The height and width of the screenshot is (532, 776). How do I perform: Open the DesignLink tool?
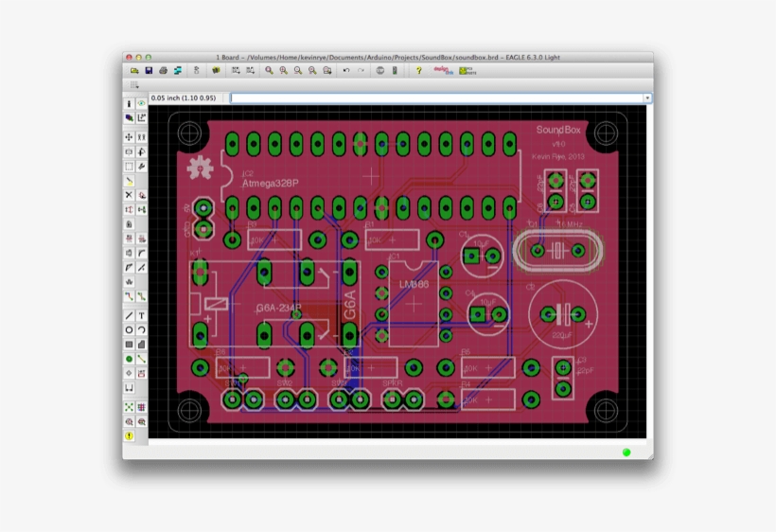coord(443,71)
